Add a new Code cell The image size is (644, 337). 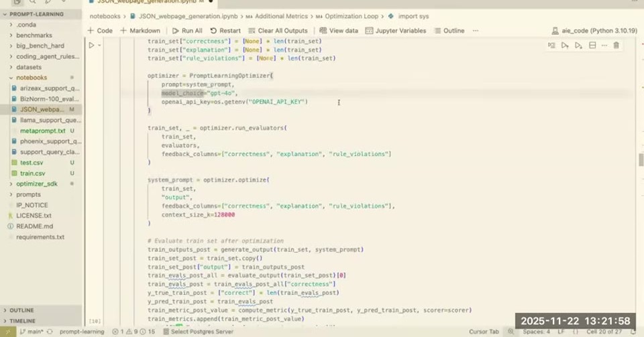tap(100, 31)
